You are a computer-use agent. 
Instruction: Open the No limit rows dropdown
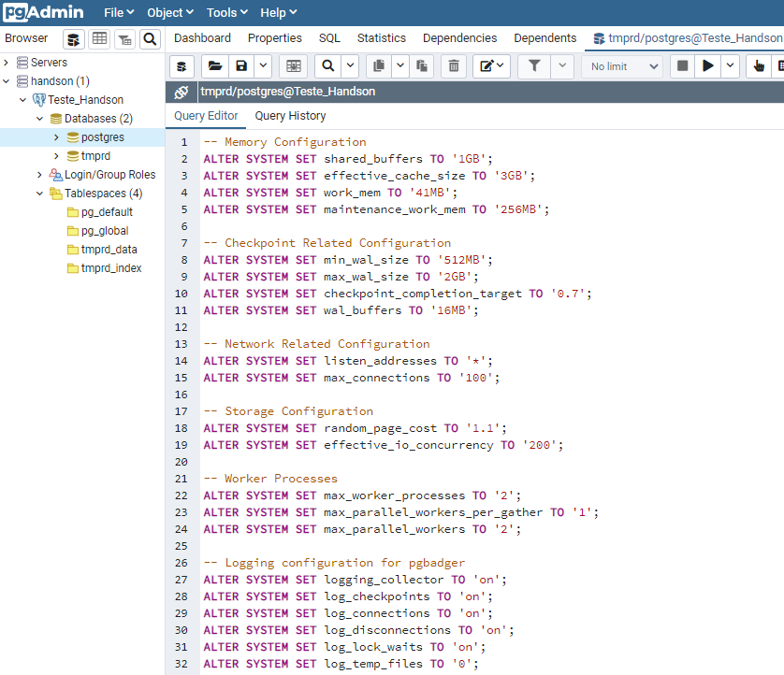pos(622,66)
